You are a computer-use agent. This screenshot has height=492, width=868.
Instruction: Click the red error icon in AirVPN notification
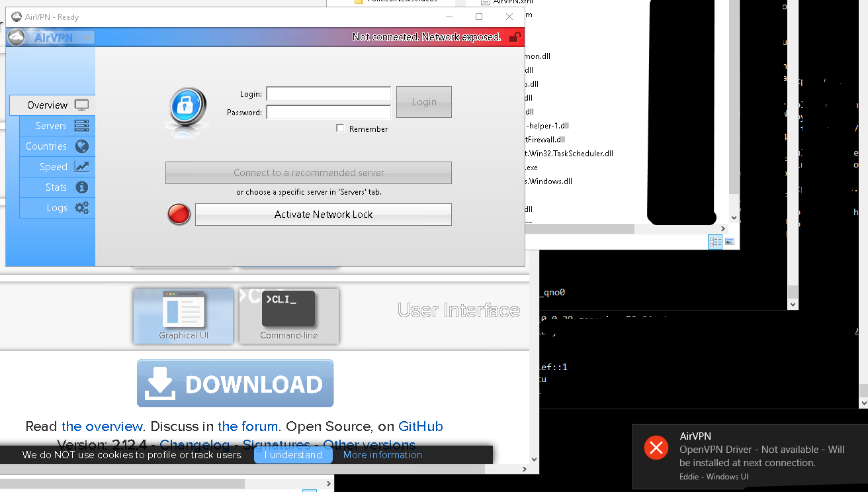(656, 448)
